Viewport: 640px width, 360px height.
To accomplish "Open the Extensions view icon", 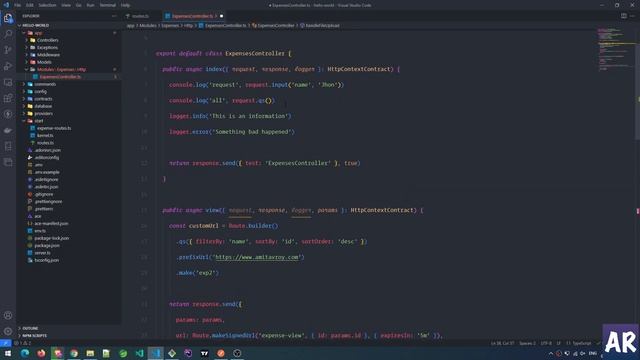I will click(8, 98).
